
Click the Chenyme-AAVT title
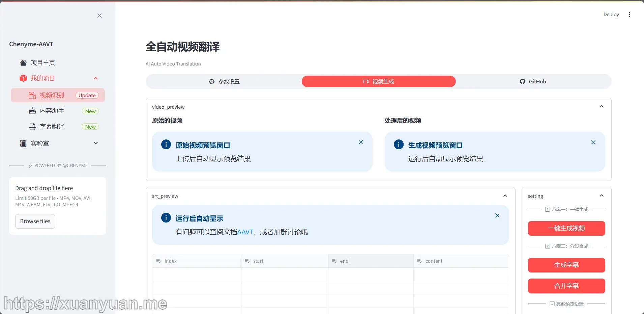click(x=31, y=44)
